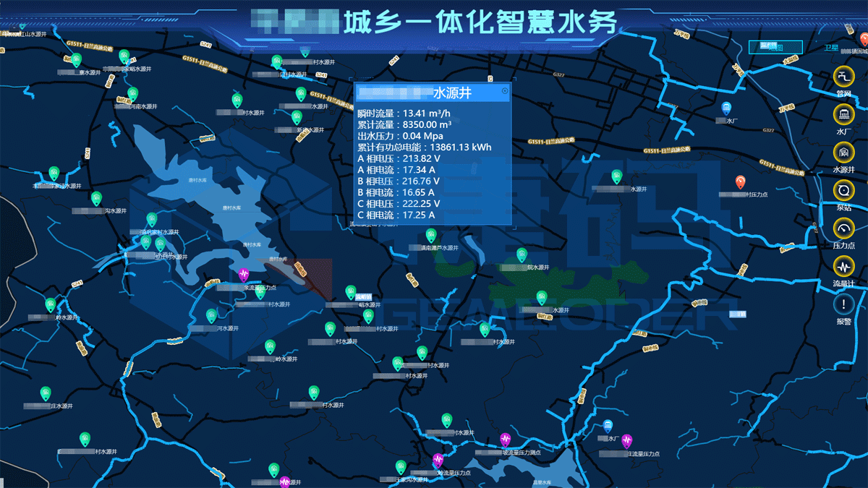Toggle the 水源井 layer in the sidebar
This screenshot has height=488, width=868.
[844, 154]
